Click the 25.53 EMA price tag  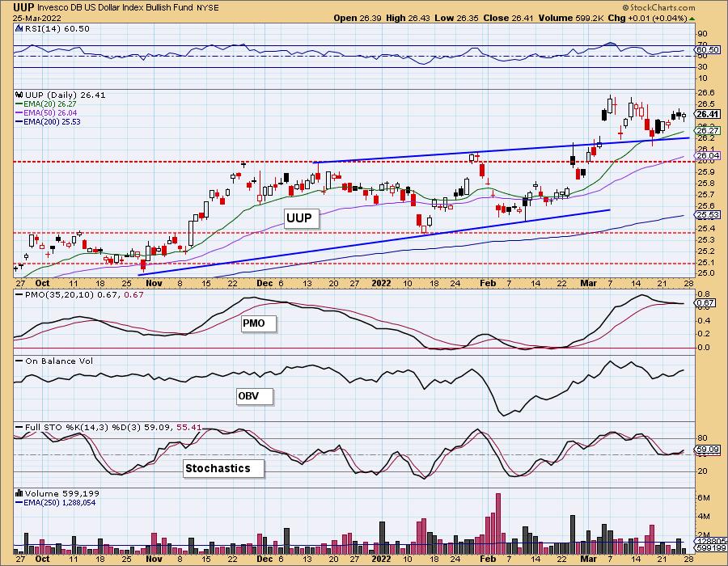708,214
